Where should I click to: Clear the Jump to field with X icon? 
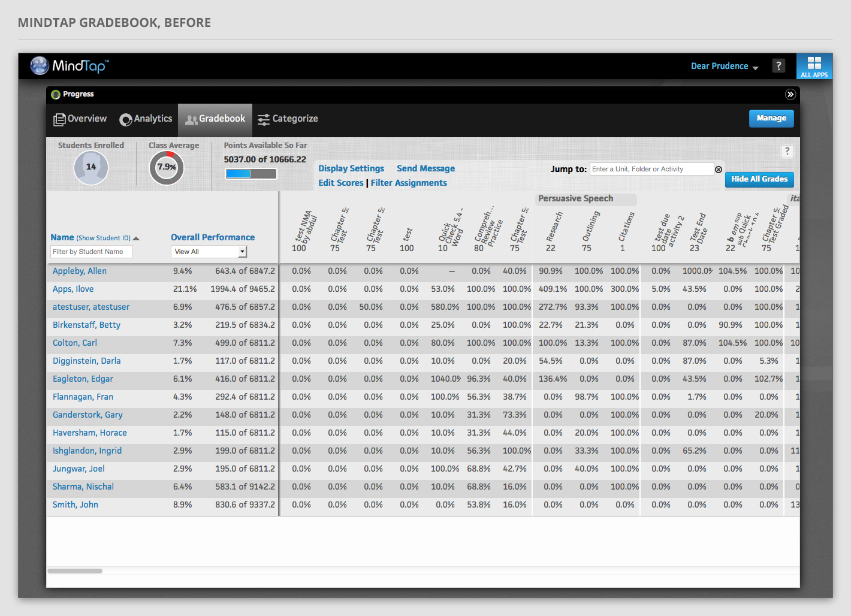tap(718, 170)
